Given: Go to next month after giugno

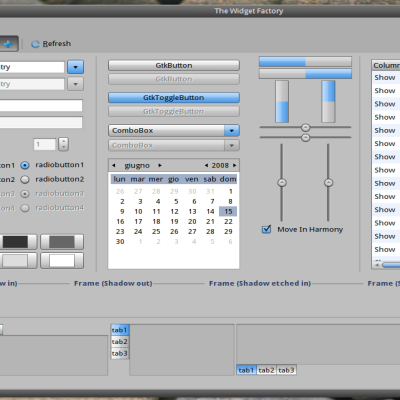Looking at the screenshot, I should (160, 165).
